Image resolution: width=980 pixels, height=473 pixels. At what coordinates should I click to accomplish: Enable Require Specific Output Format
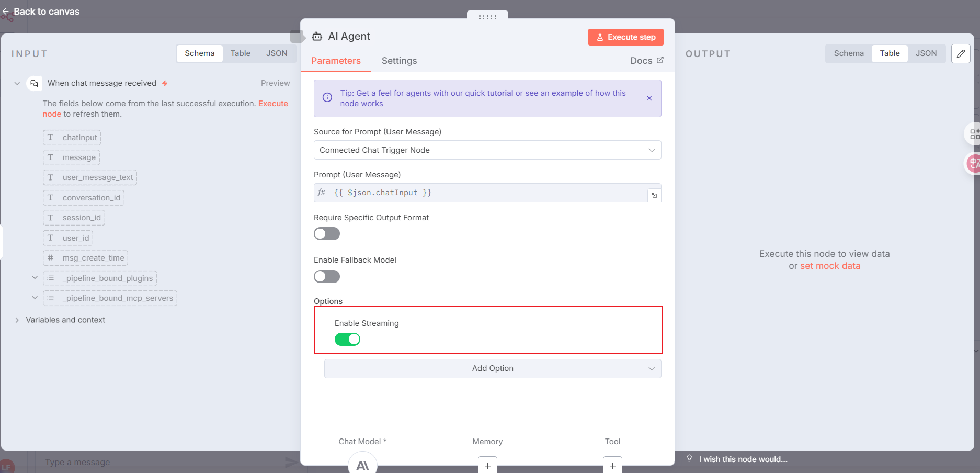[x=326, y=234]
